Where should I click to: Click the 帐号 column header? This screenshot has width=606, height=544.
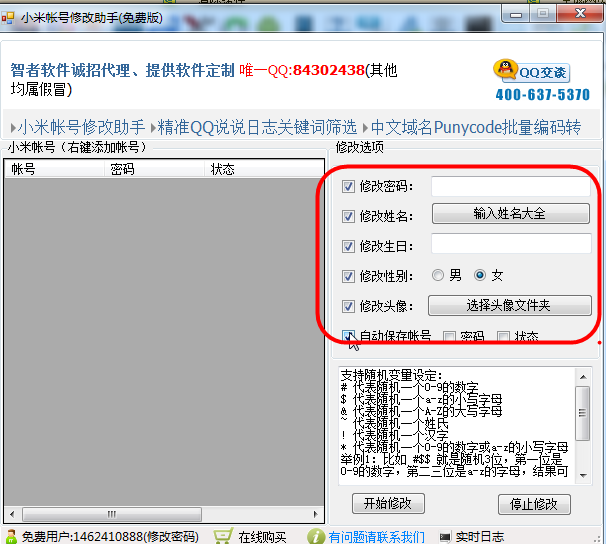click(54, 169)
